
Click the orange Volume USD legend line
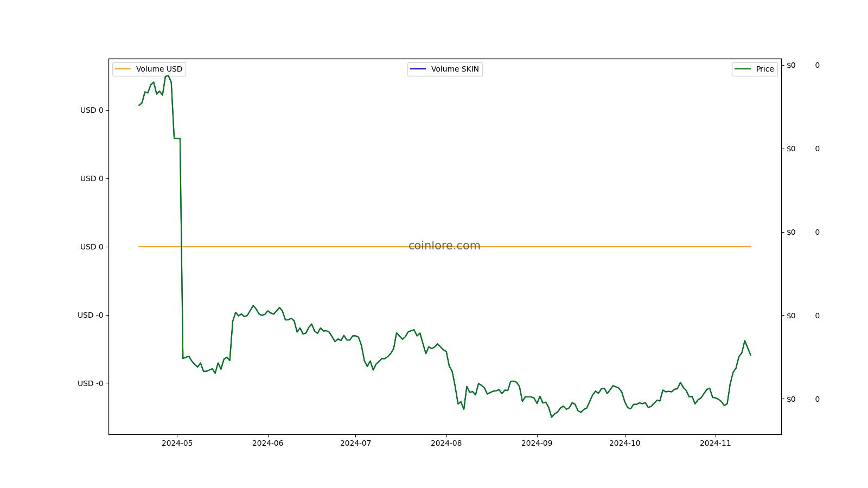click(x=123, y=69)
